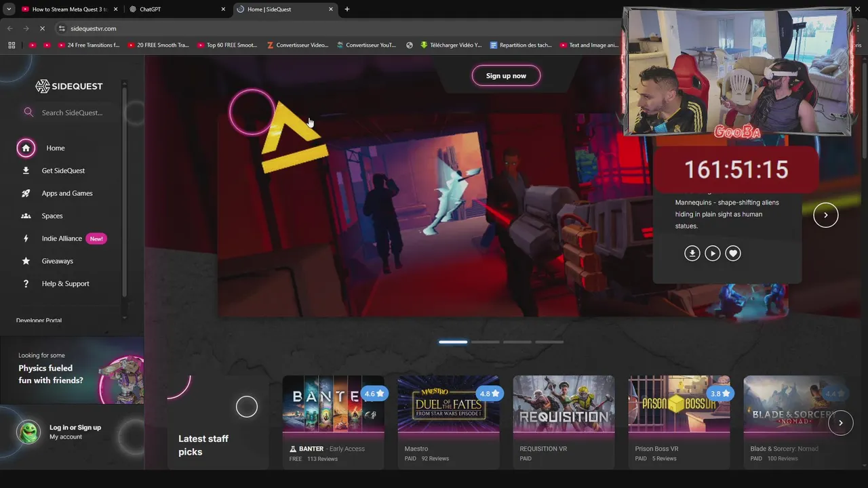Open the Giveaways page

tap(57, 261)
